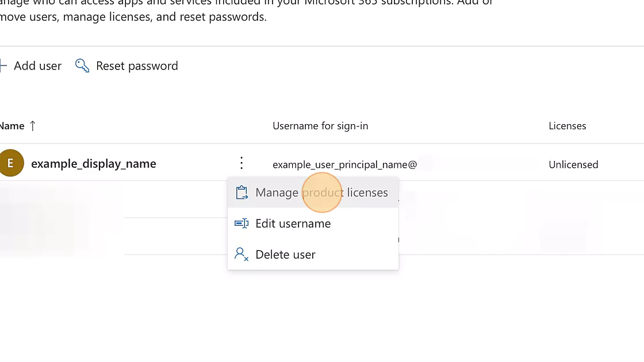
Task: Select "Manage product licenses" from the menu
Action: click(321, 192)
